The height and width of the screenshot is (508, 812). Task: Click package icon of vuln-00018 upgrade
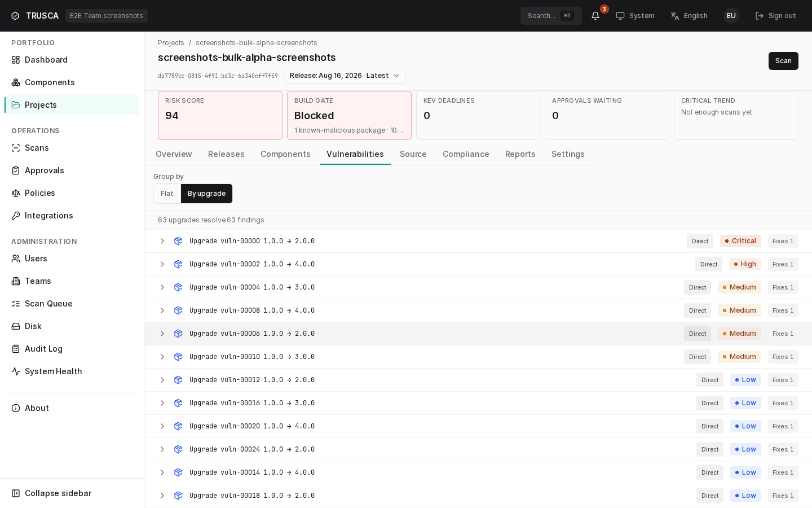point(178,496)
